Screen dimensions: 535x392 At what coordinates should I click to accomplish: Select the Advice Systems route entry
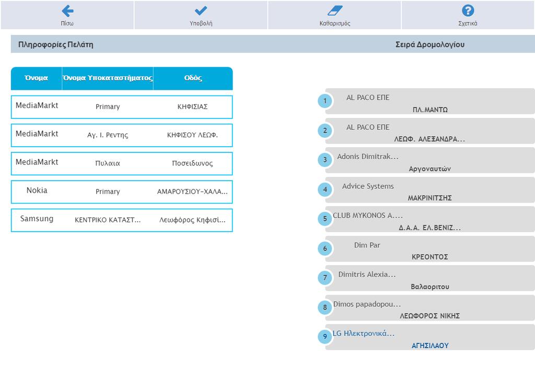tap(368, 186)
